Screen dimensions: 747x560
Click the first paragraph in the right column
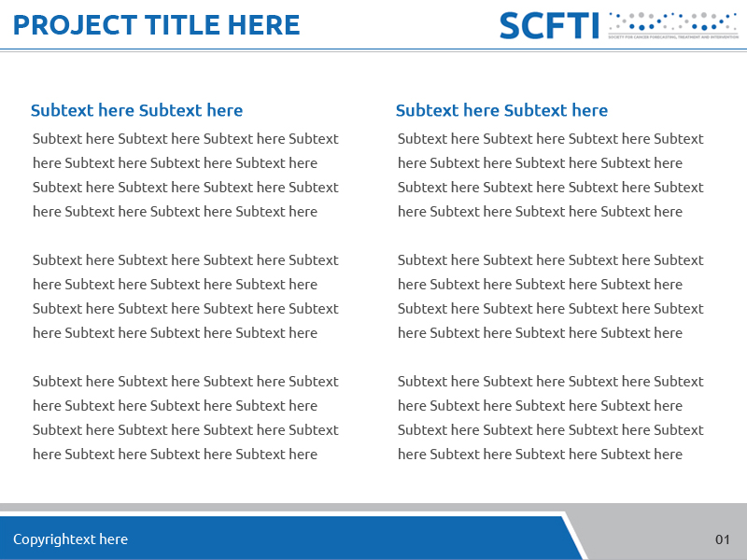tap(550, 175)
